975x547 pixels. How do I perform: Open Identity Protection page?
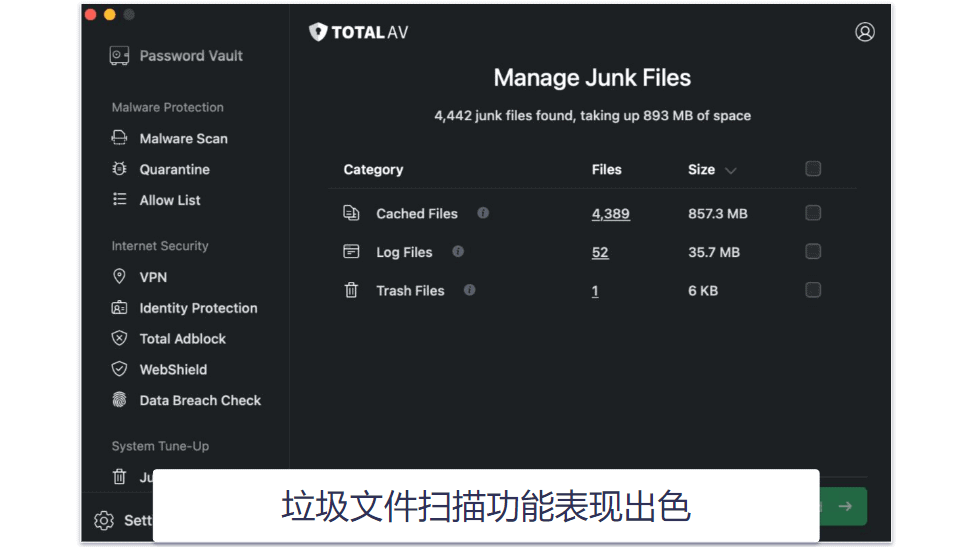pos(198,308)
